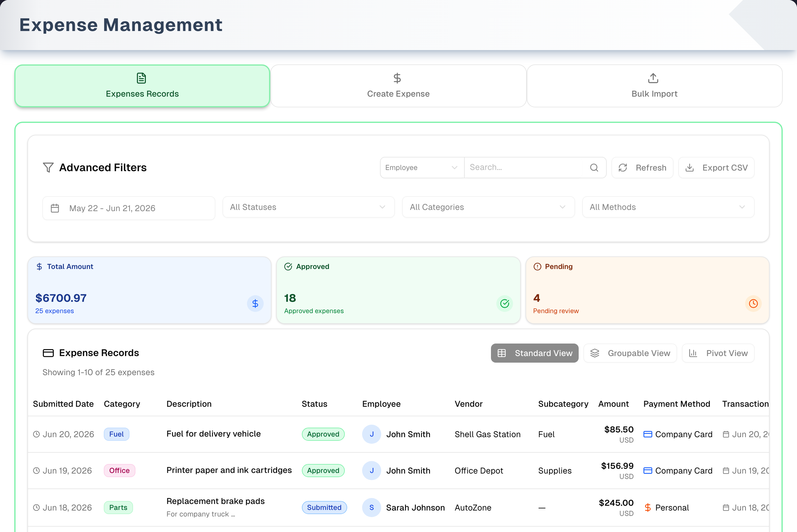Sort by Amount column header

pos(613,404)
